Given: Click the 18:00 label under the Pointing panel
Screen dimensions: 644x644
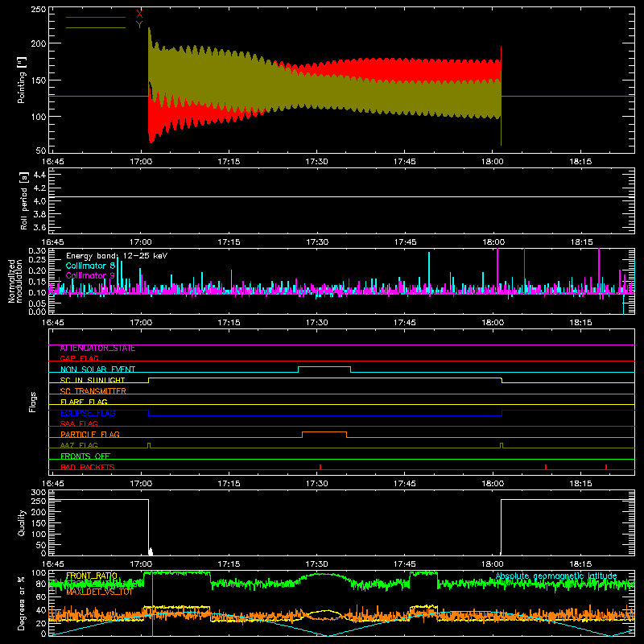Looking at the screenshot, I should click(x=493, y=162).
